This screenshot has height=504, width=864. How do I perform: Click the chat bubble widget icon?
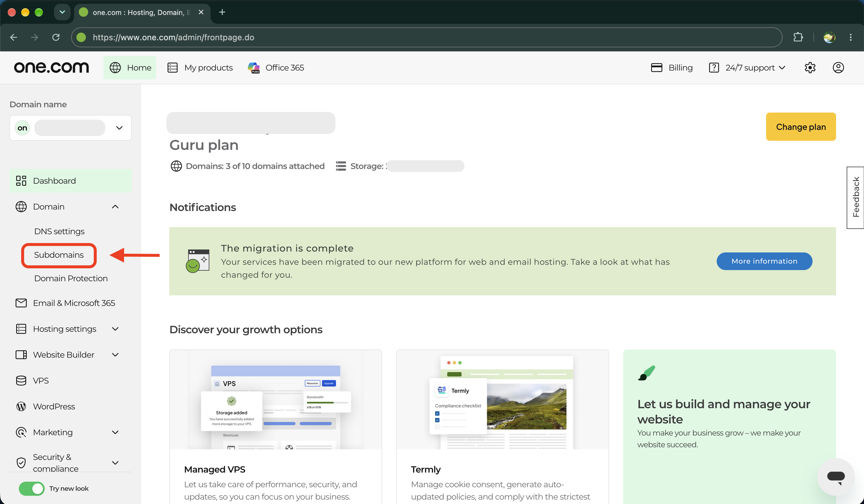coord(835,477)
